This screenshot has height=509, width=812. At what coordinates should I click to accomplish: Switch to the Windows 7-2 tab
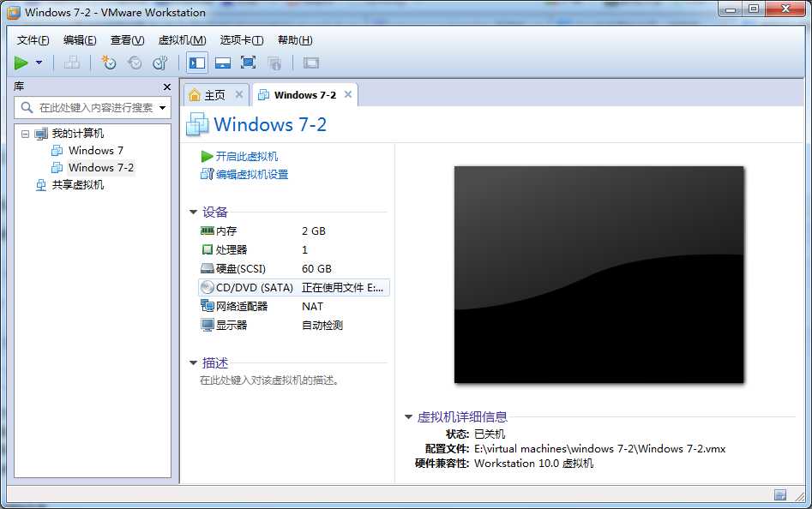(305, 95)
